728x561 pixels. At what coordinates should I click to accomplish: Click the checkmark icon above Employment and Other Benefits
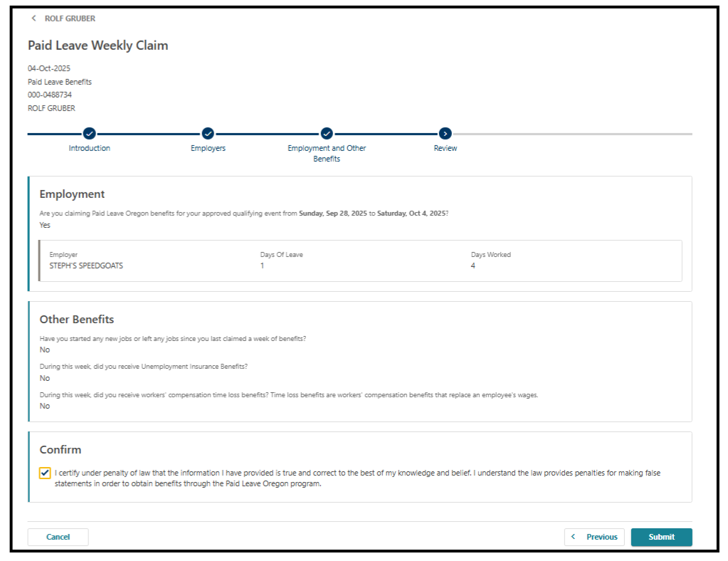tap(326, 133)
